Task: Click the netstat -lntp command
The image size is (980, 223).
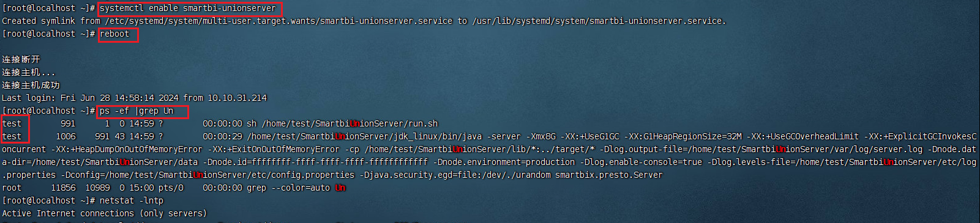Action: pos(132,201)
